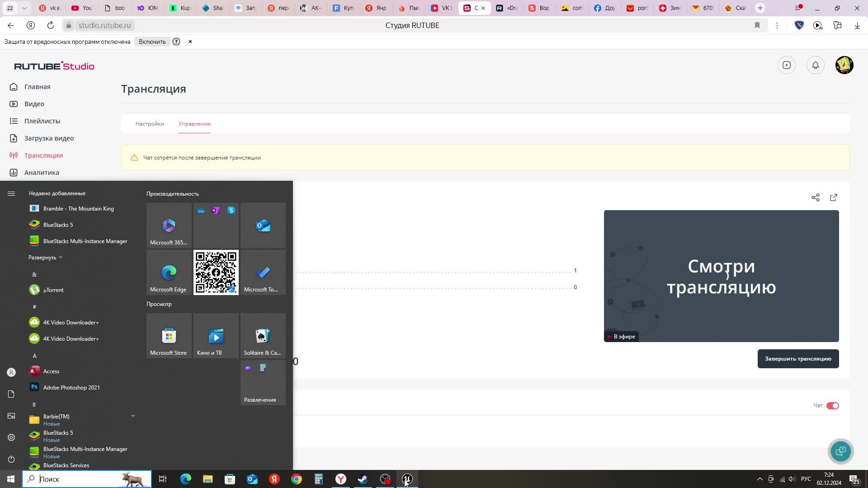
Task: Reload the page in browser
Action: 51,25
